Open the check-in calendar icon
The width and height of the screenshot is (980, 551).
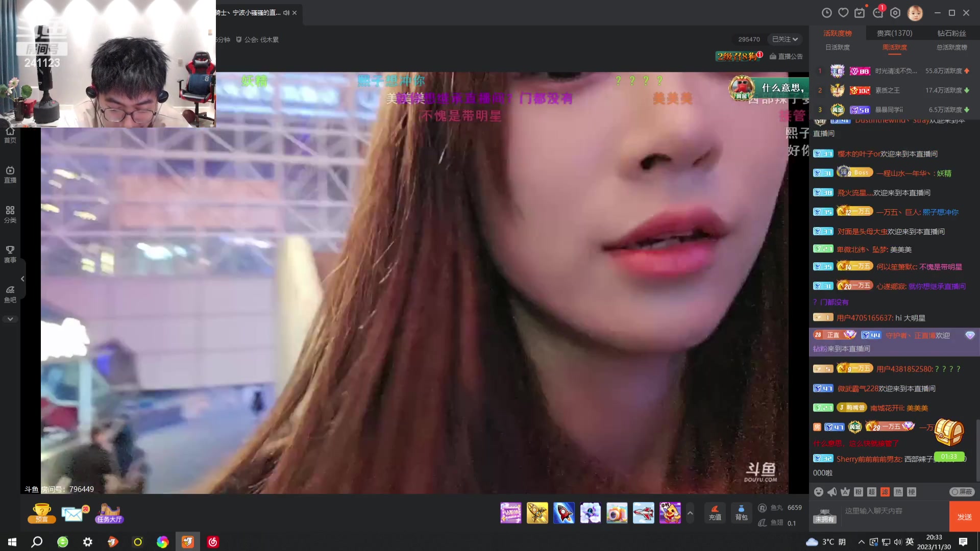860,12
